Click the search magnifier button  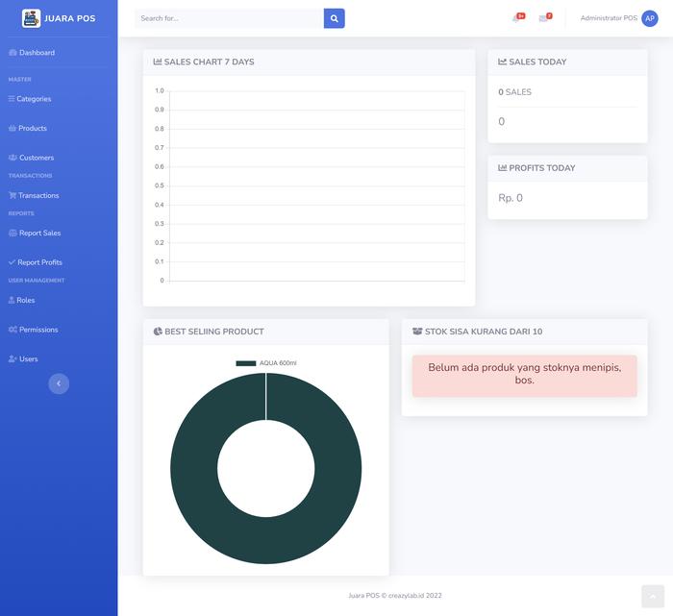click(x=334, y=18)
